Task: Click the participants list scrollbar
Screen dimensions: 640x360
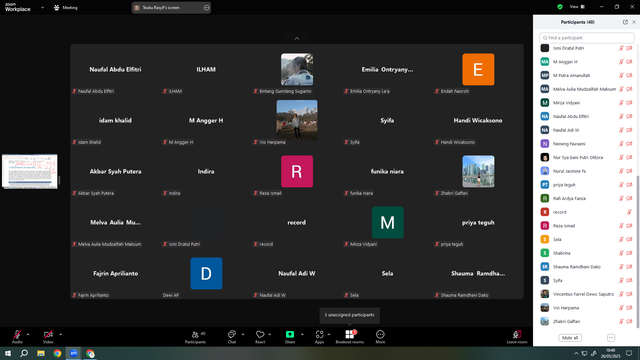Action: 638,252
